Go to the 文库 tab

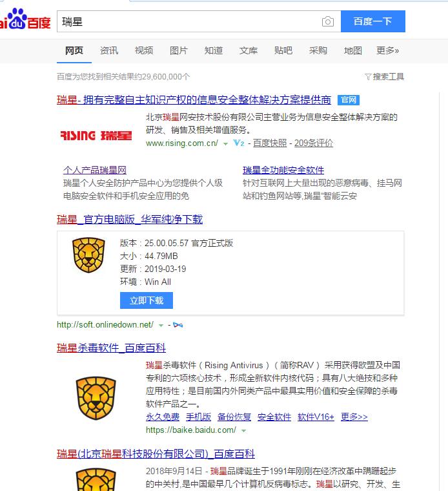249,50
